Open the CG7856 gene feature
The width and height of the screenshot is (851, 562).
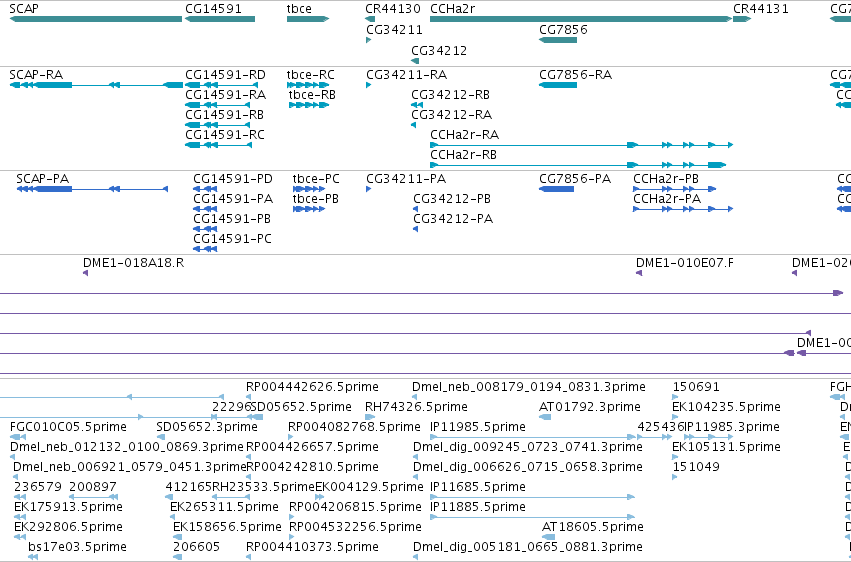point(558,40)
